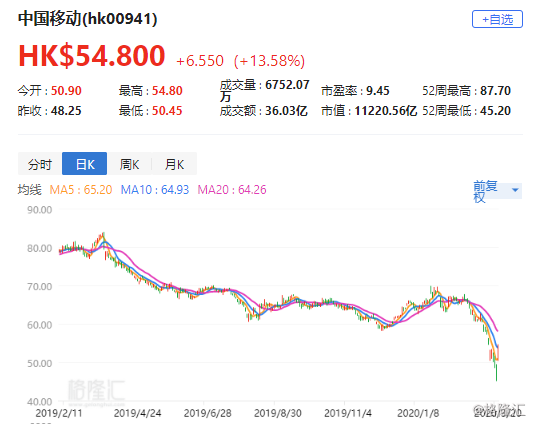Click the opening price 50.90
Viewport: 533px width, 424px height.
[66, 91]
